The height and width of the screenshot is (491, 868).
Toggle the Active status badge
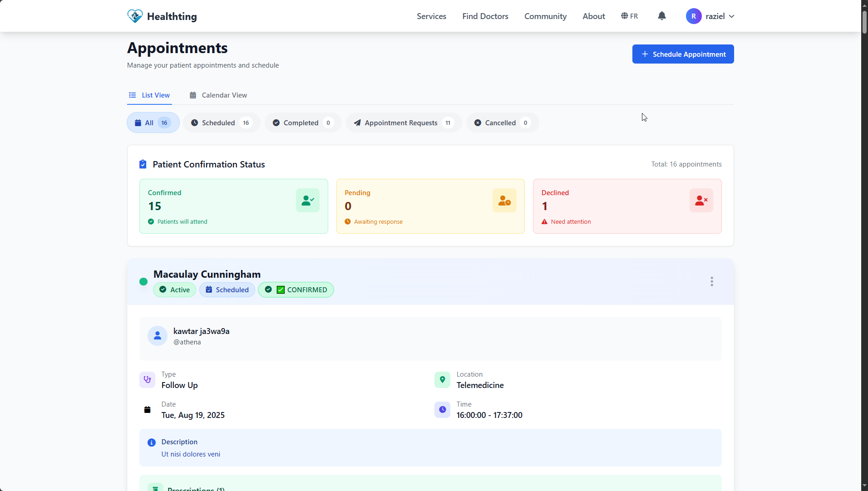(174, 290)
